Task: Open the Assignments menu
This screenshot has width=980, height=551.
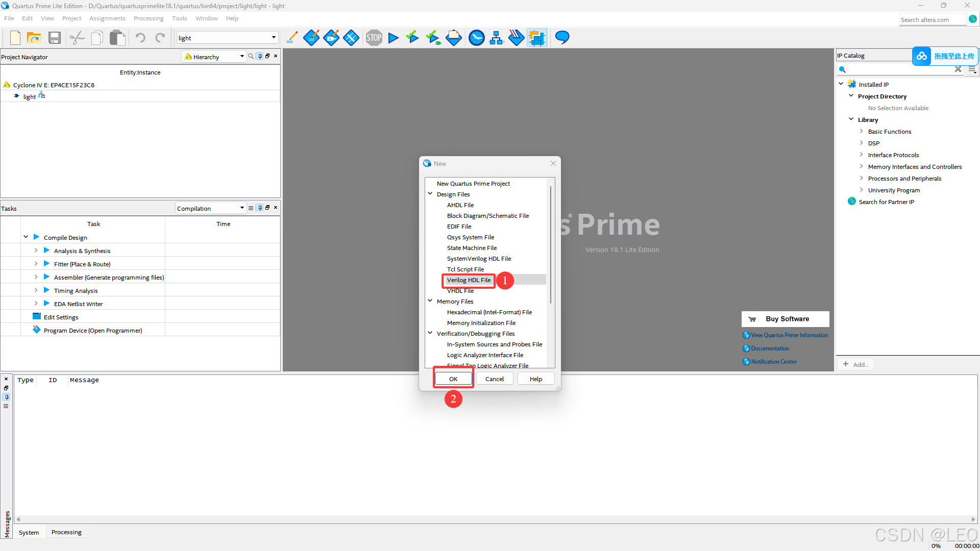Action: tap(107, 18)
